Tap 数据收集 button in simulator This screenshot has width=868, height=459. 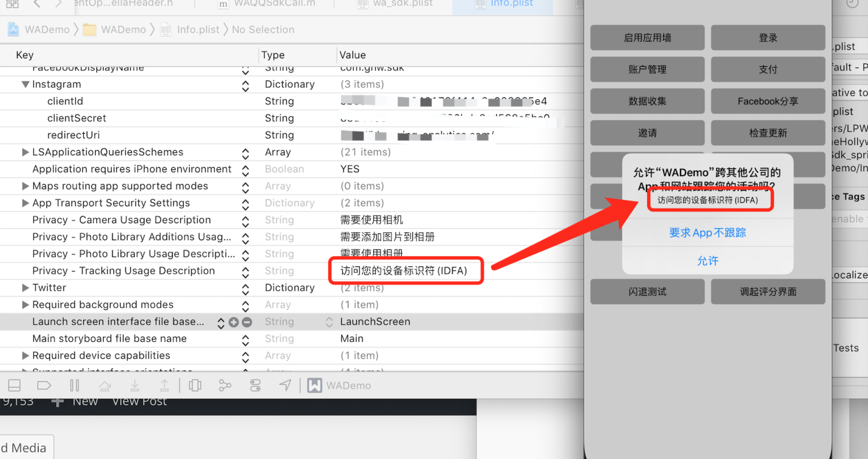tap(647, 101)
